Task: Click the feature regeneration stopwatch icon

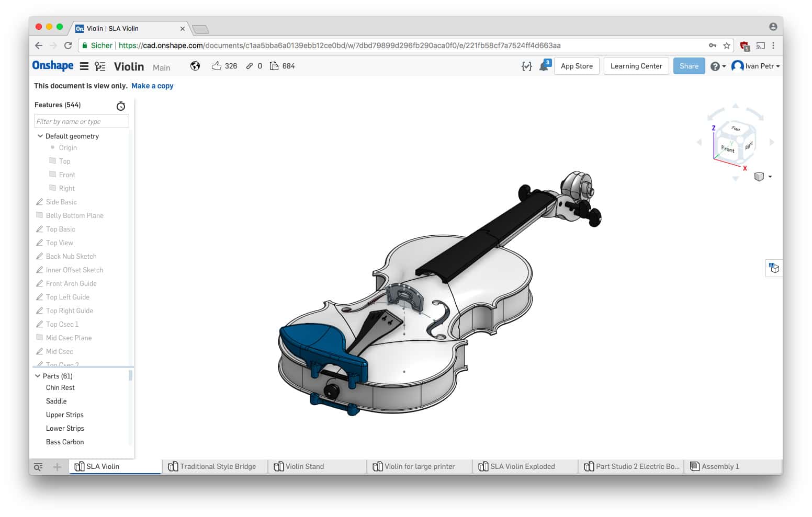Action: pyautogui.click(x=121, y=106)
